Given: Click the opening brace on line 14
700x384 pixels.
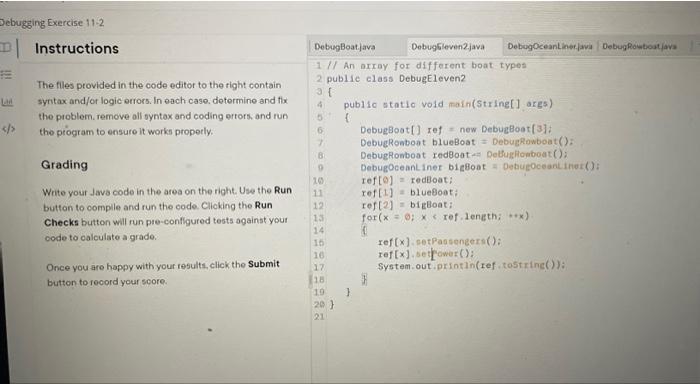Looking at the screenshot, I should click(364, 230).
